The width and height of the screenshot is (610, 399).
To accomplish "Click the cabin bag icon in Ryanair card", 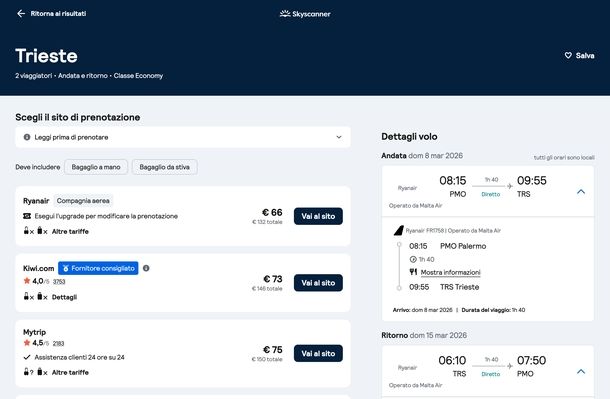I will (26, 231).
